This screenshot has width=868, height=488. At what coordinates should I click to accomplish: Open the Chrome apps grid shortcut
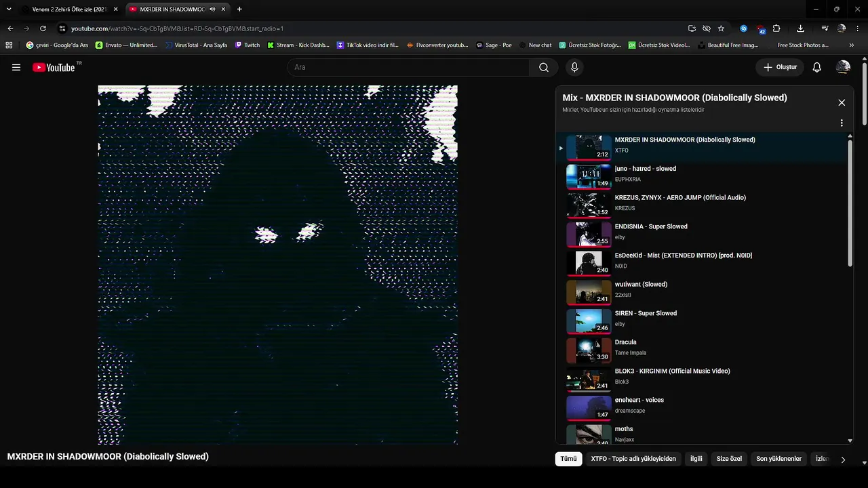(9, 45)
